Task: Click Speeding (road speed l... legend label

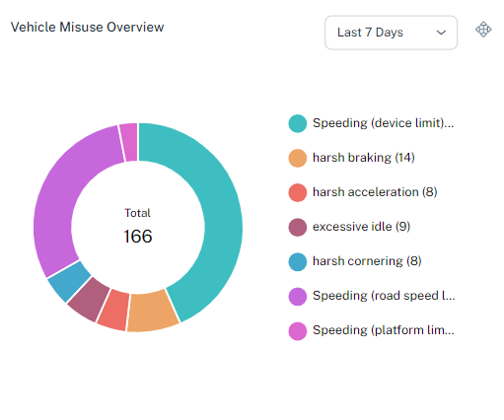Action: 384,296
